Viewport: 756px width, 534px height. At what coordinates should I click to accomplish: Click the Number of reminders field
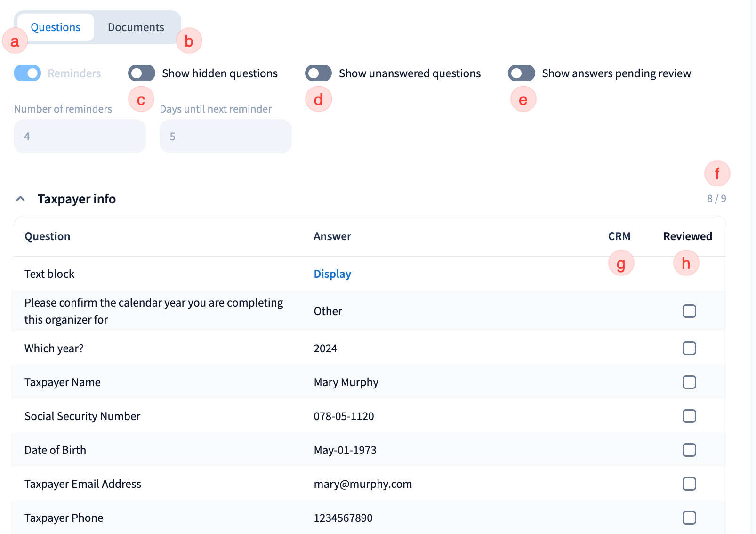[80, 136]
